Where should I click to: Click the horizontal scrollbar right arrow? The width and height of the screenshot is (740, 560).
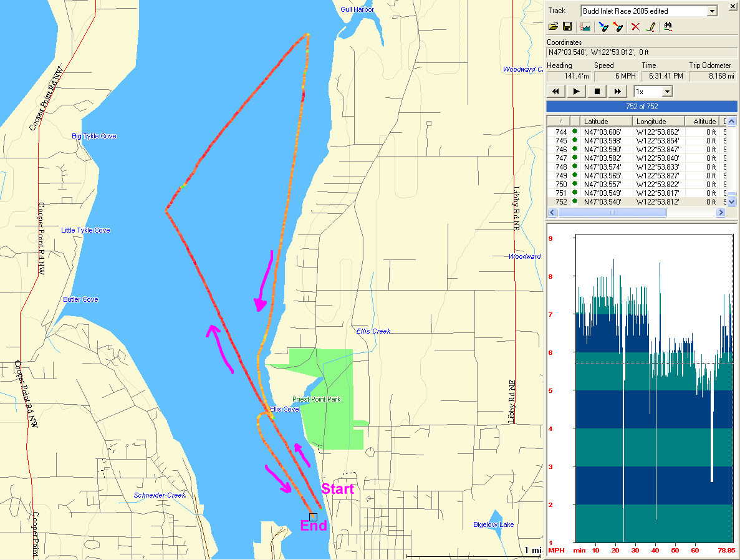[x=721, y=213]
